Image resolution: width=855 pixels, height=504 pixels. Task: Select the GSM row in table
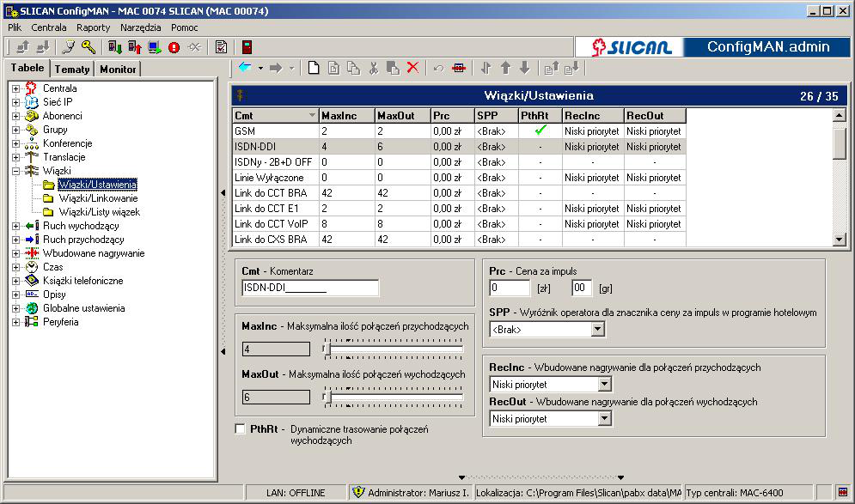[459, 131]
